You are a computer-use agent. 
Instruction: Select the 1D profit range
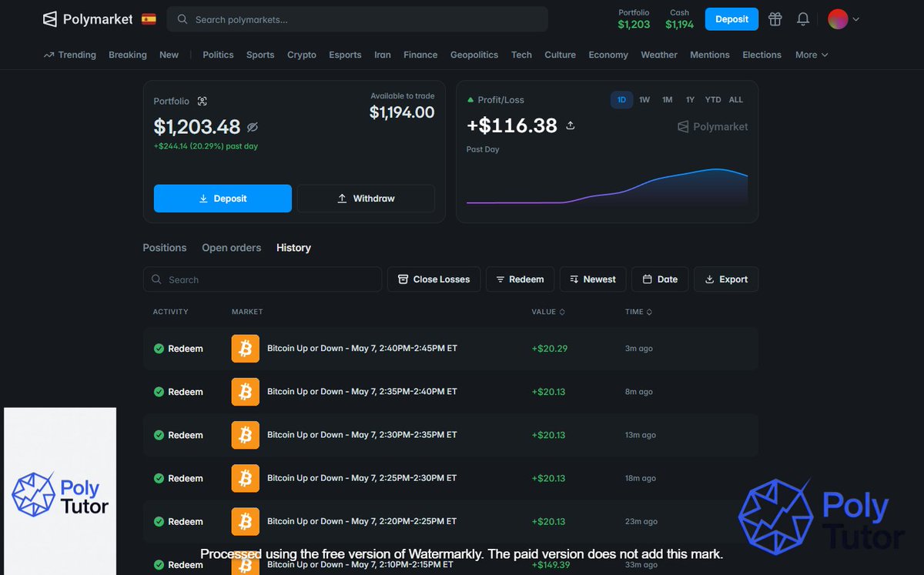[x=621, y=100]
